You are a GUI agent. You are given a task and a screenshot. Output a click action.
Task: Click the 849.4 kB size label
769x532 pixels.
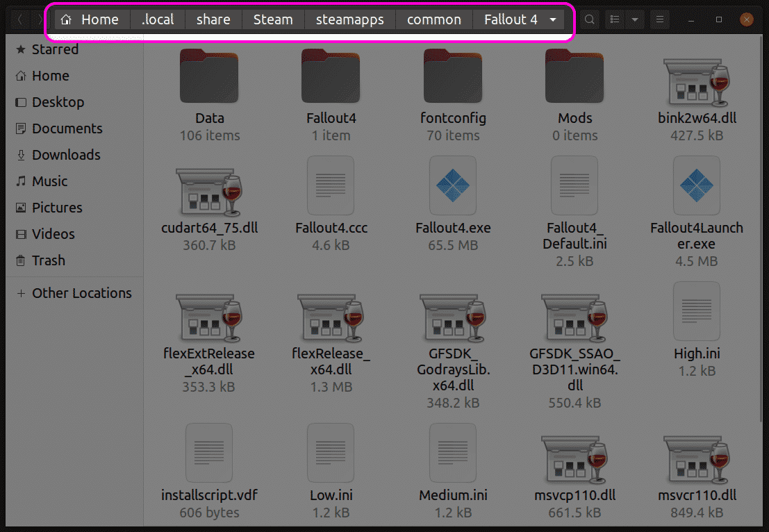[x=697, y=513]
